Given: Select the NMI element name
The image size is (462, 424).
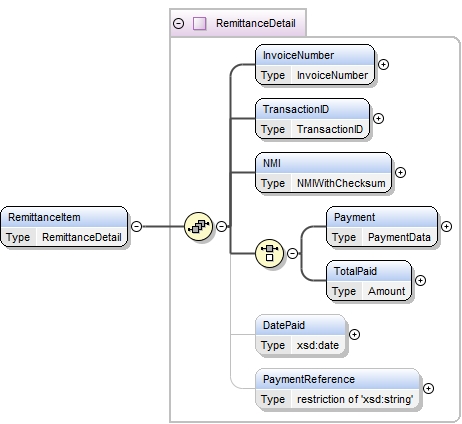Looking at the screenshot, I should click(x=272, y=163).
